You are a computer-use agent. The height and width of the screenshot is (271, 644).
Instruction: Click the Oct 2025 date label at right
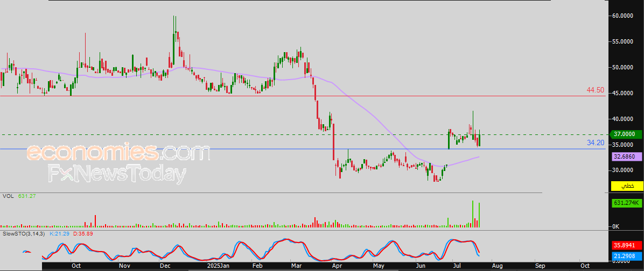click(584, 266)
